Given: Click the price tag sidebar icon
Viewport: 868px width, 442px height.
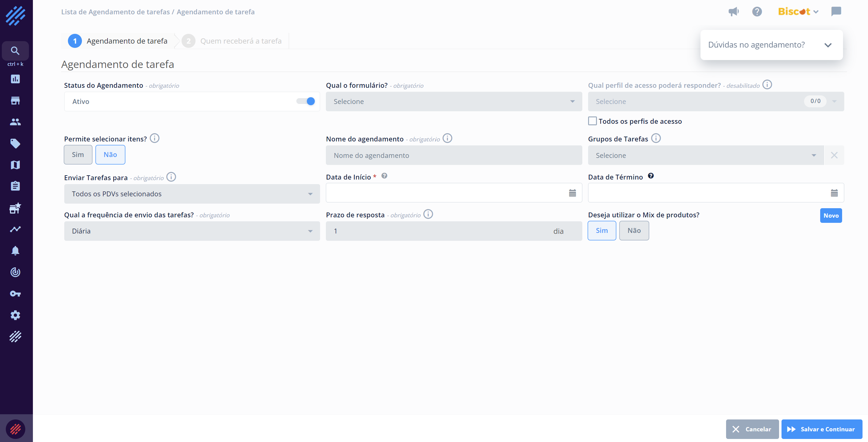Looking at the screenshot, I should tap(15, 143).
